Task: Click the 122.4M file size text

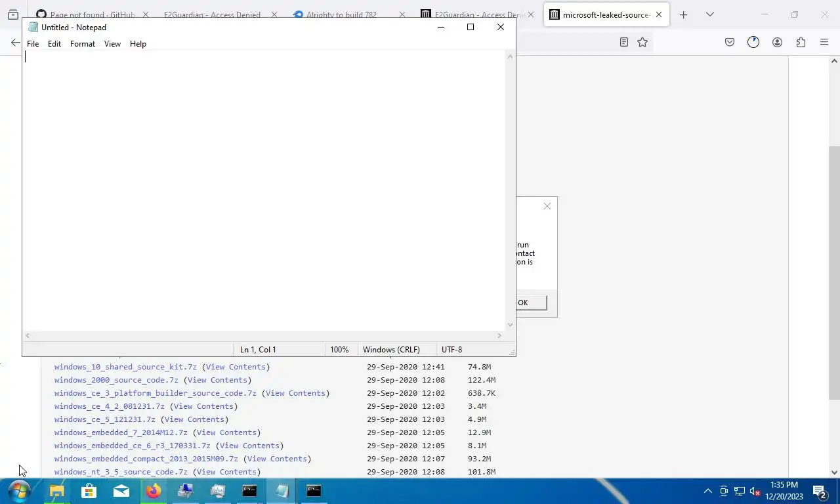Action: [482, 380]
